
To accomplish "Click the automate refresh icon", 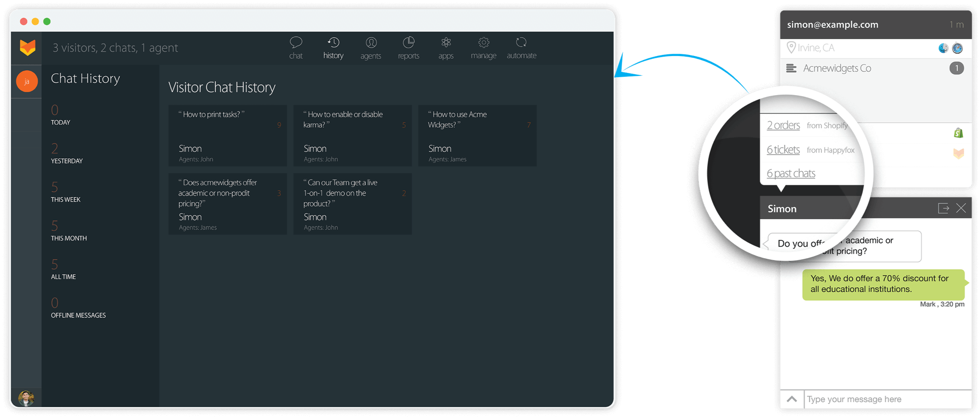I will pos(521,42).
